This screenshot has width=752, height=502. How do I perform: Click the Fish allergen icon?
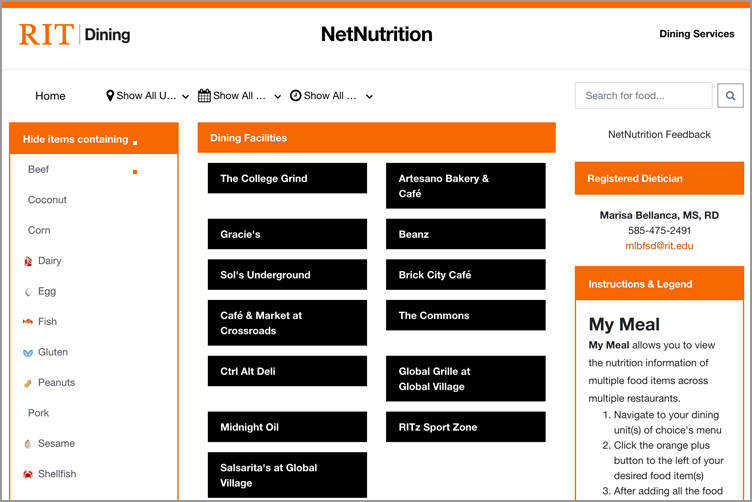pos(28,322)
